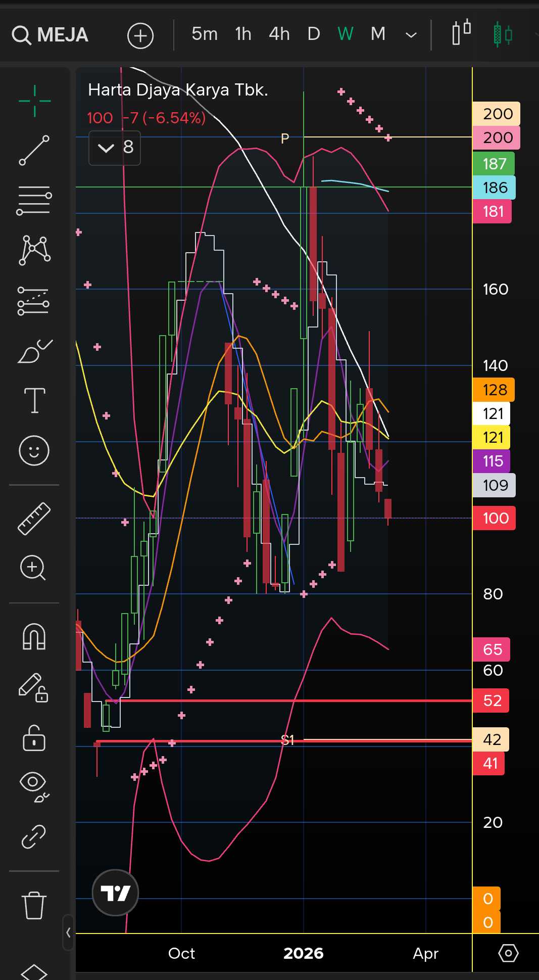
Task: Delete drawings with the trash icon
Action: click(34, 905)
